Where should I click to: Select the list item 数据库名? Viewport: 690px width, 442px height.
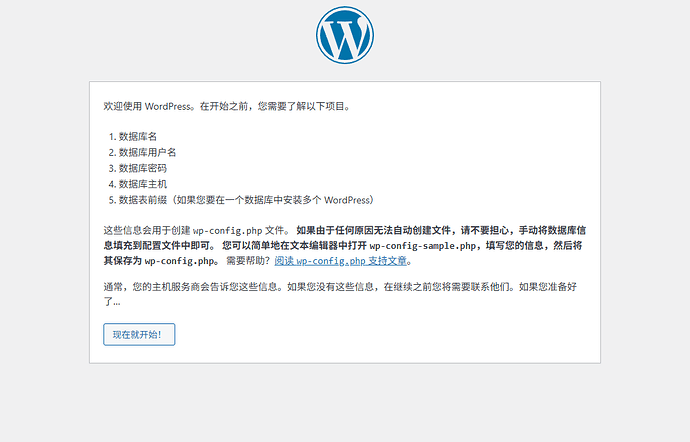tap(138, 136)
